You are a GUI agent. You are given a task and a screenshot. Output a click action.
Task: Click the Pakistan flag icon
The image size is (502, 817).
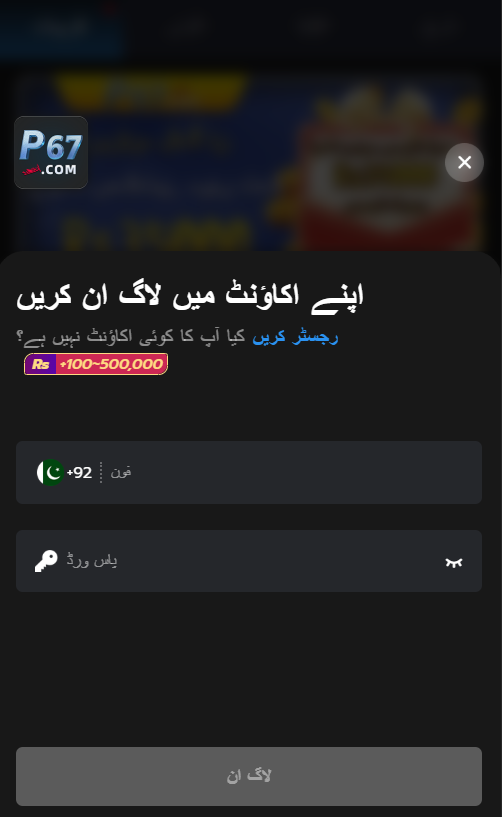(x=50, y=472)
